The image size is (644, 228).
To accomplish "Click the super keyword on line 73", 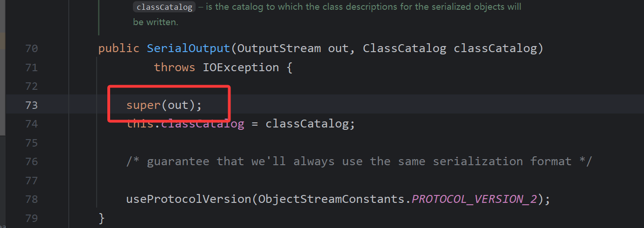I will 143,105.
